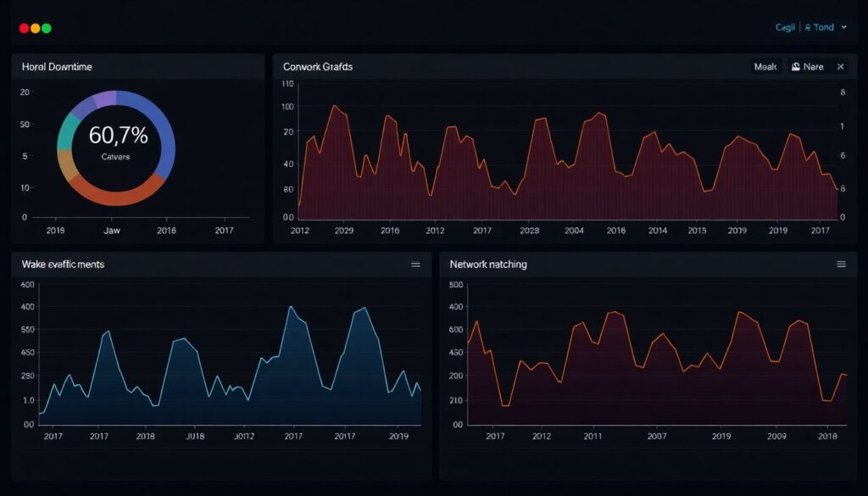
Task: Click the yellow minimize window dot
Action: click(x=35, y=28)
